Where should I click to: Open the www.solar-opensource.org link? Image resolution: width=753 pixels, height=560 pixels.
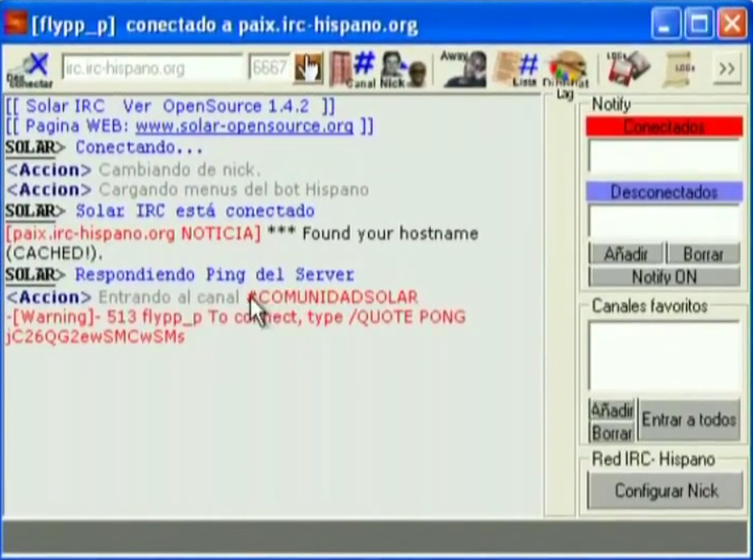point(245,126)
